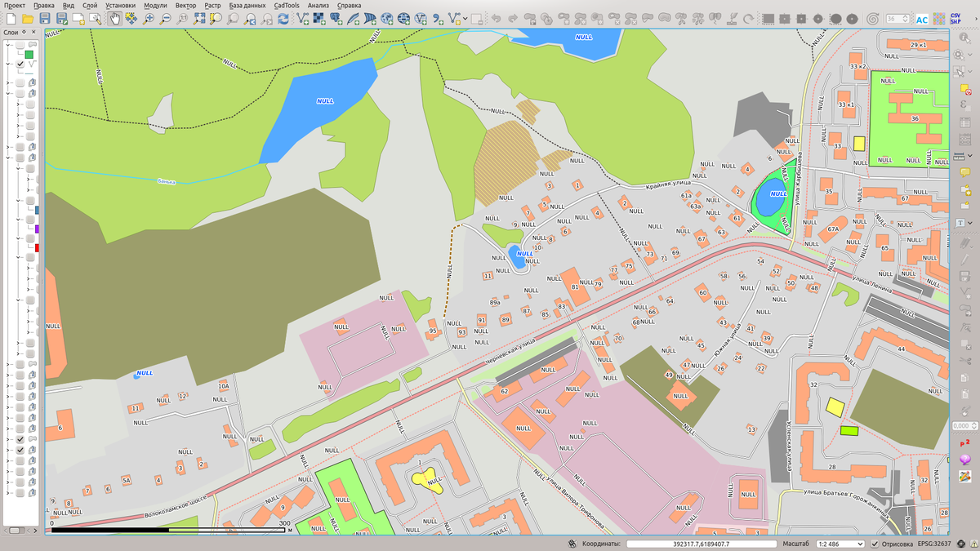Click the CSV SHP plugin icon

[955, 18]
